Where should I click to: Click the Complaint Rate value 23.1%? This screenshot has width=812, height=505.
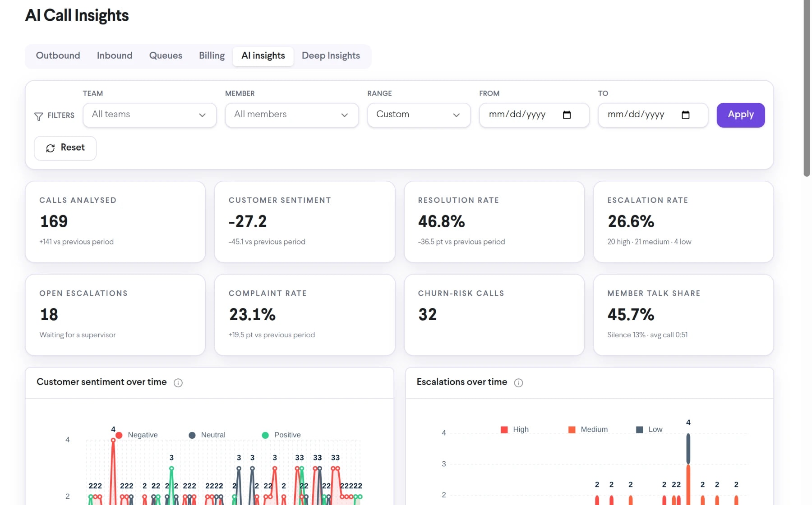pyautogui.click(x=252, y=315)
